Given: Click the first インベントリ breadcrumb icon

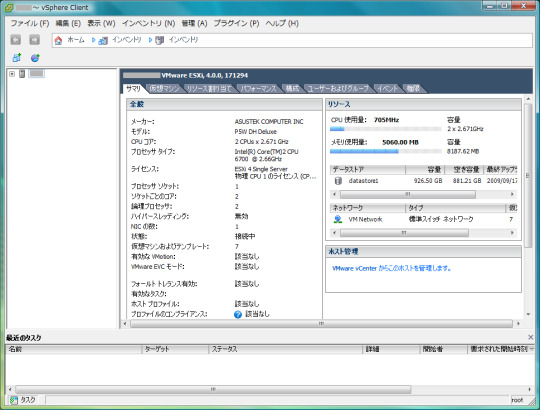Looking at the screenshot, I should [103, 41].
